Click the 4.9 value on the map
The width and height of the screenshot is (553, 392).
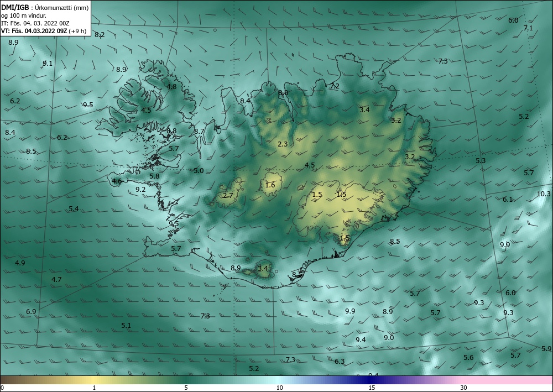[x=20, y=263]
